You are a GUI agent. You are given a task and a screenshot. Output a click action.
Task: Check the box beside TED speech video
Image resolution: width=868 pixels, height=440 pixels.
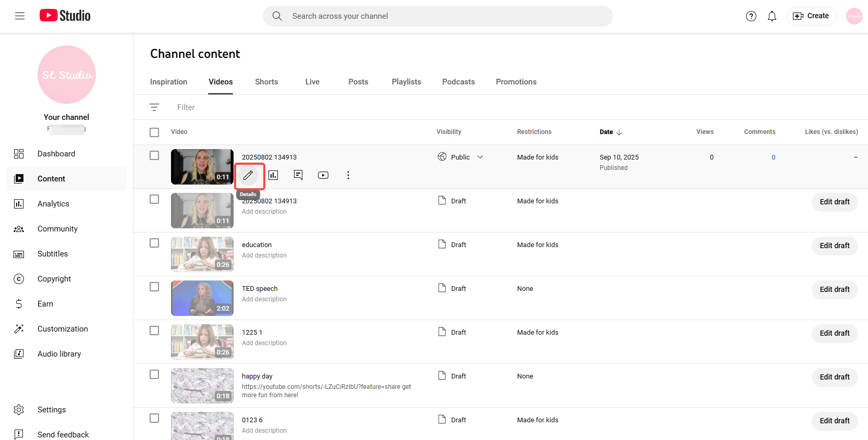(154, 287)
